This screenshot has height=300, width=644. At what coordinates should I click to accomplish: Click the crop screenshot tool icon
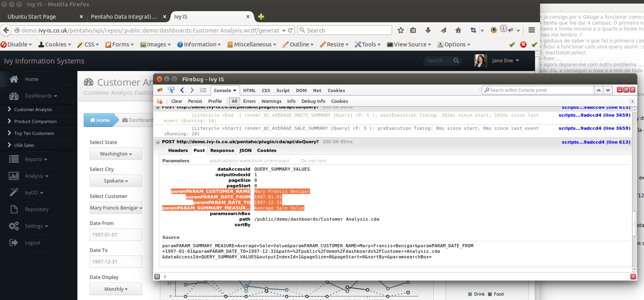pyautogui.click(x=473, y=30)
